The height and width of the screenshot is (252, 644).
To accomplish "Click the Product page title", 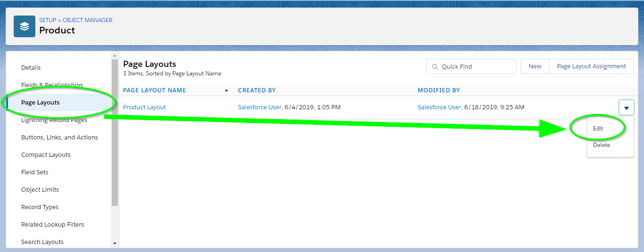I will pos(57,30).
